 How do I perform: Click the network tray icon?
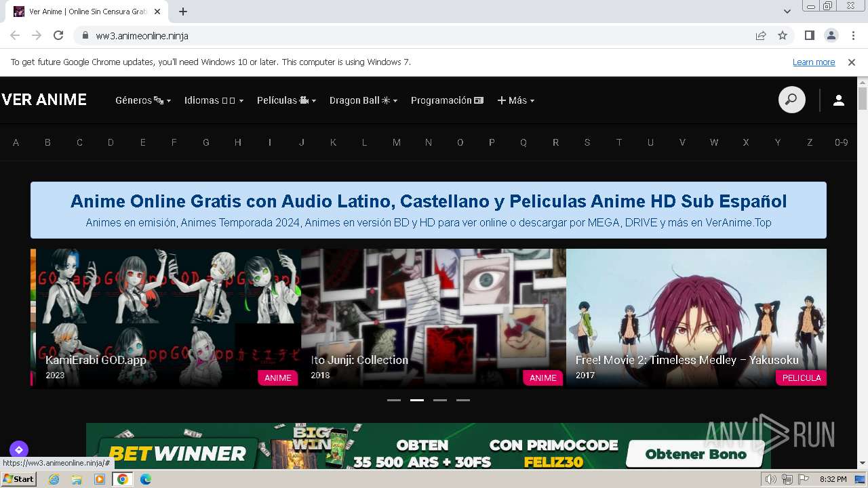click(x=787, y=479)
